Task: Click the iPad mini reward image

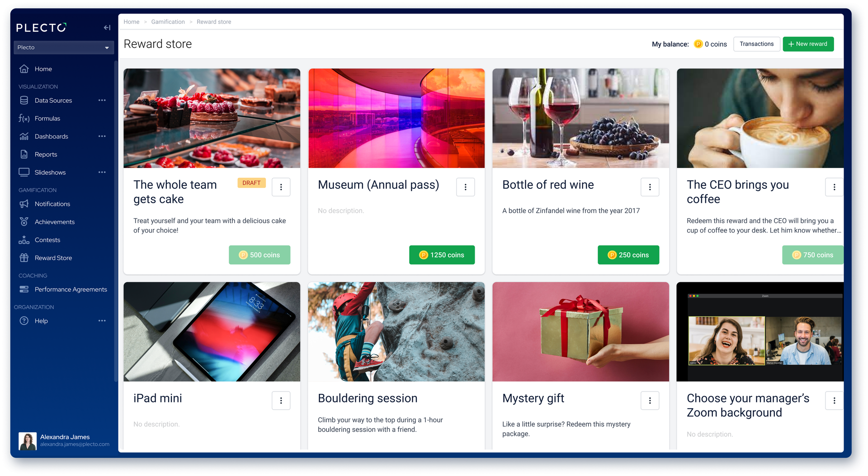Action: click(x=212, y=332)
